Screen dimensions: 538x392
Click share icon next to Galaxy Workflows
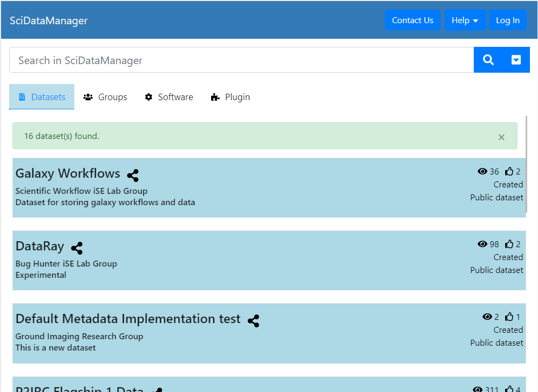(133, 175)
